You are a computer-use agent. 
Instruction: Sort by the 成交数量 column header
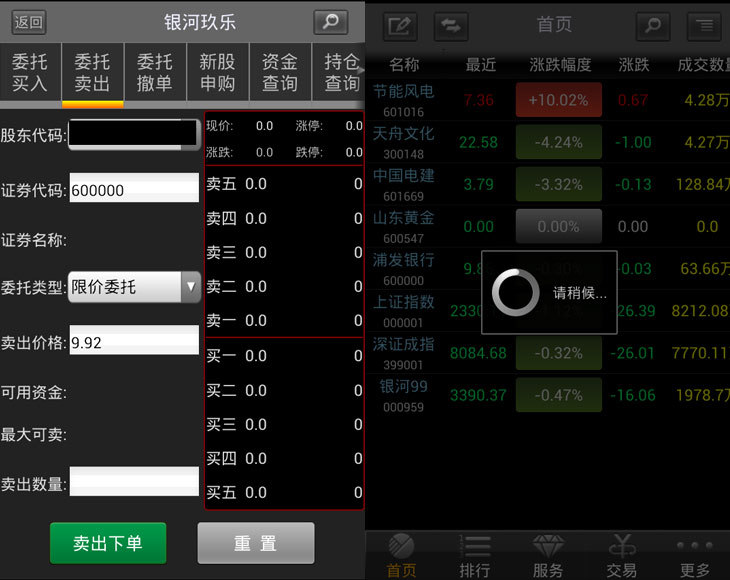(x=703, y=64)
